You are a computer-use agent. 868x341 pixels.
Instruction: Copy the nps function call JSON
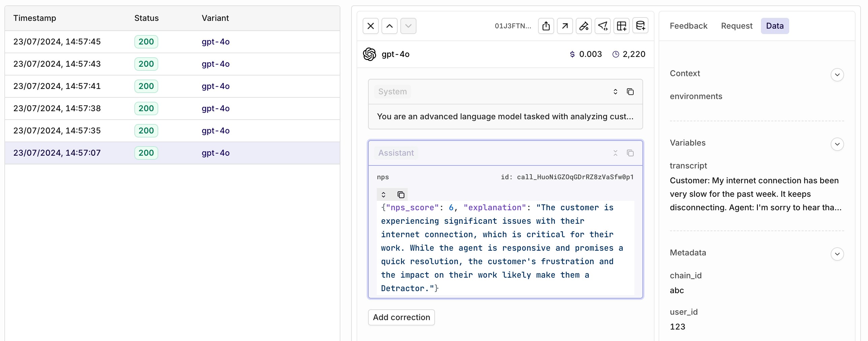click(401, 195)
